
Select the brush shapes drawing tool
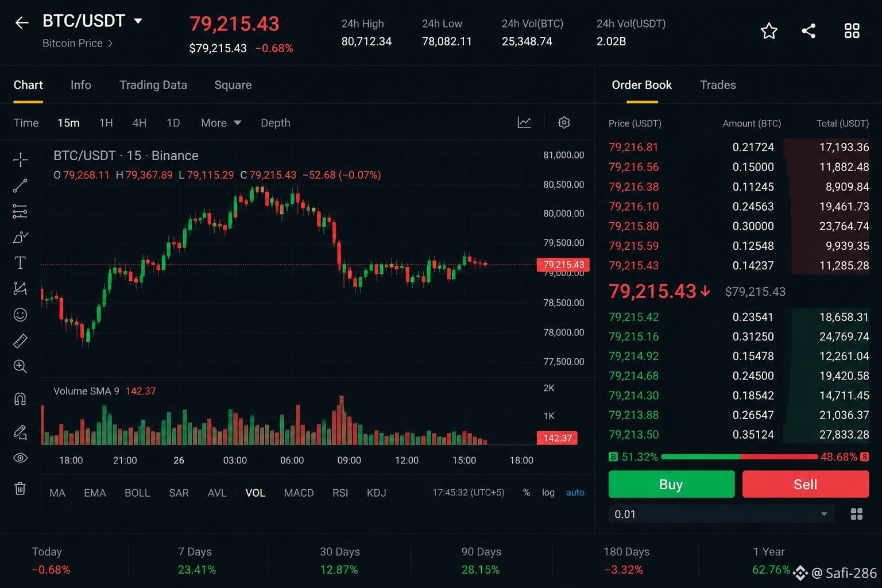(x=20, y=237)
